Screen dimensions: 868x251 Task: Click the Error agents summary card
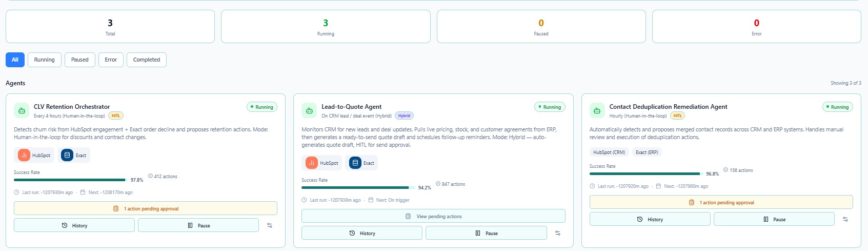(x=757, y=27)
